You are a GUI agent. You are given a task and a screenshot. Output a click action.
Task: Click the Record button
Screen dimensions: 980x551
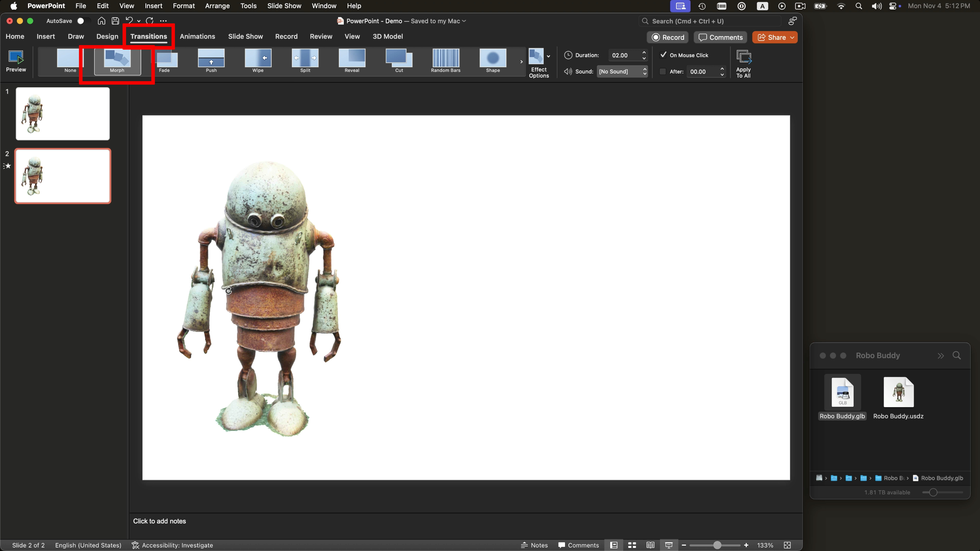pyautogui.click(x=668, y=37)
